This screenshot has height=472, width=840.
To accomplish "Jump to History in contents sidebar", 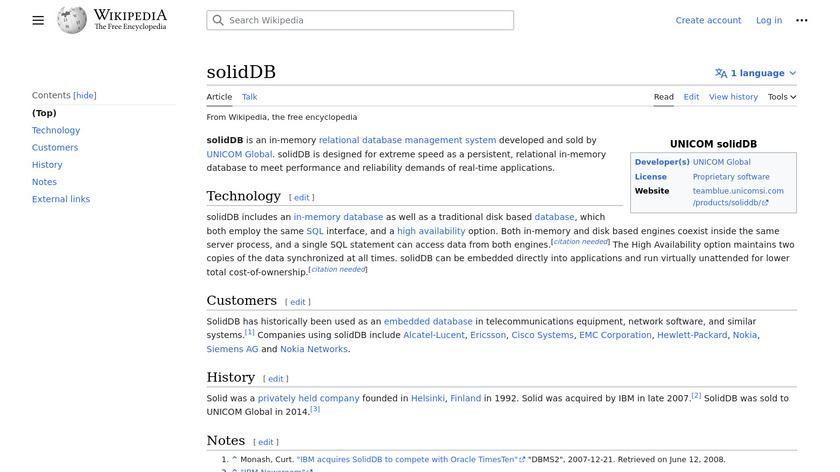I will click(47, 164).
